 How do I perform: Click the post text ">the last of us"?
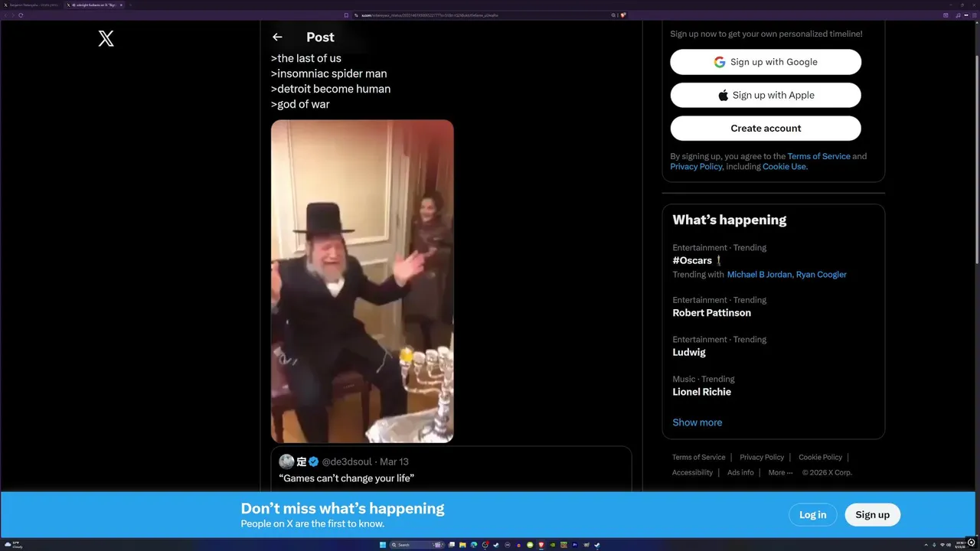[x=306, y=58]
